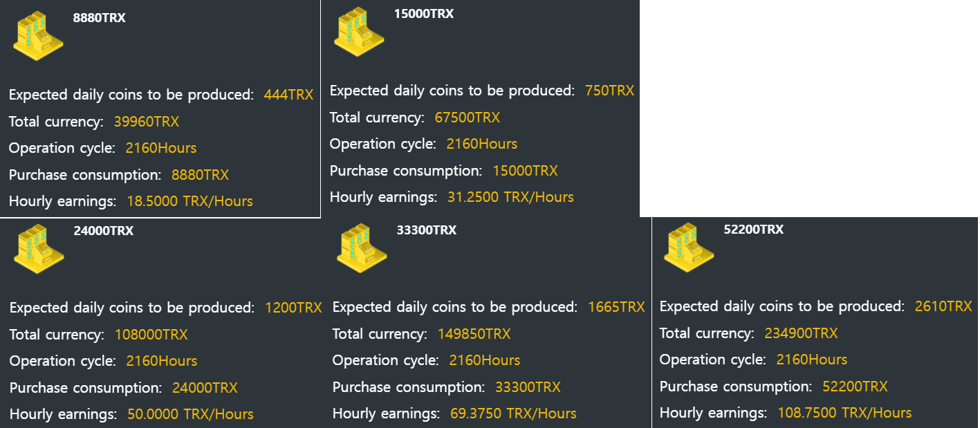This screenshot has height=428, width=980.
Task: Select the 15000TRX card title
Action: [424, 14]
